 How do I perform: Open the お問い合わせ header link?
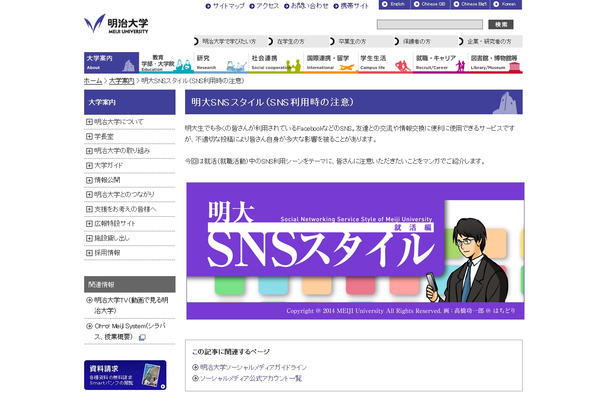click(x=308, y=5)
